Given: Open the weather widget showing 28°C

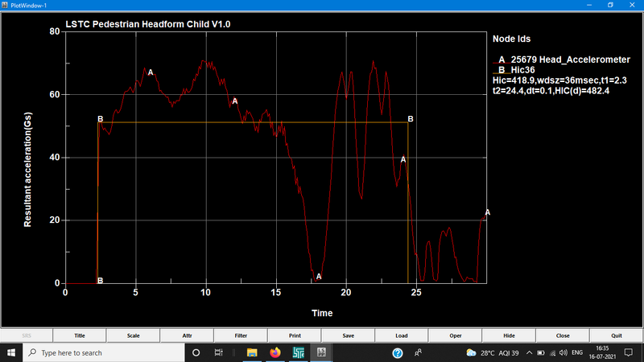Looking at the screenshot, I should (493, 352).
